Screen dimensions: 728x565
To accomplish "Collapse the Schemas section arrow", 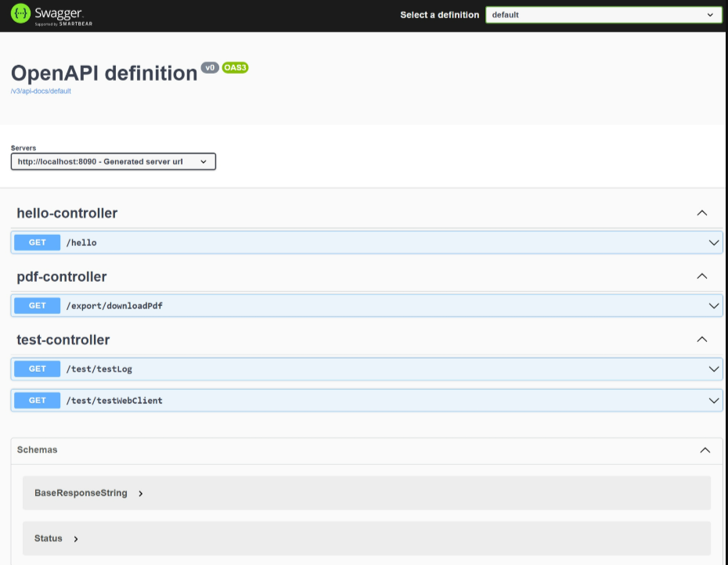I will pyautogui.click(x=705, y=450).
